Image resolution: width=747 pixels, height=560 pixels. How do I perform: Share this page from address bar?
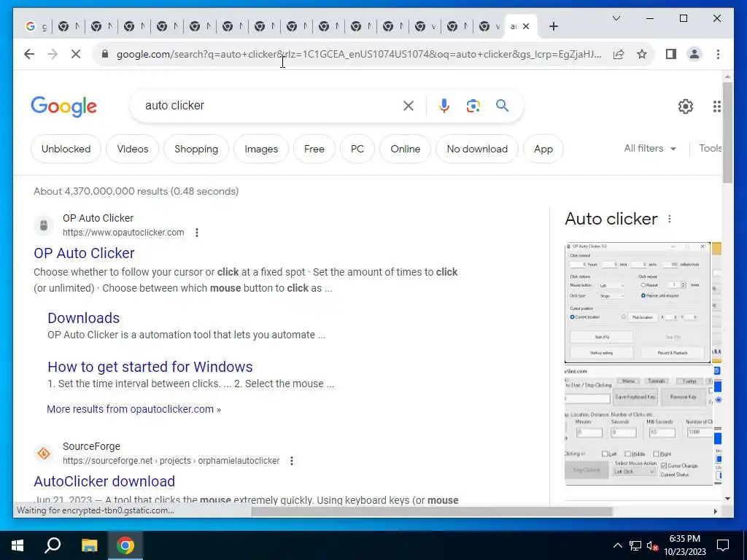coord(619,54)
